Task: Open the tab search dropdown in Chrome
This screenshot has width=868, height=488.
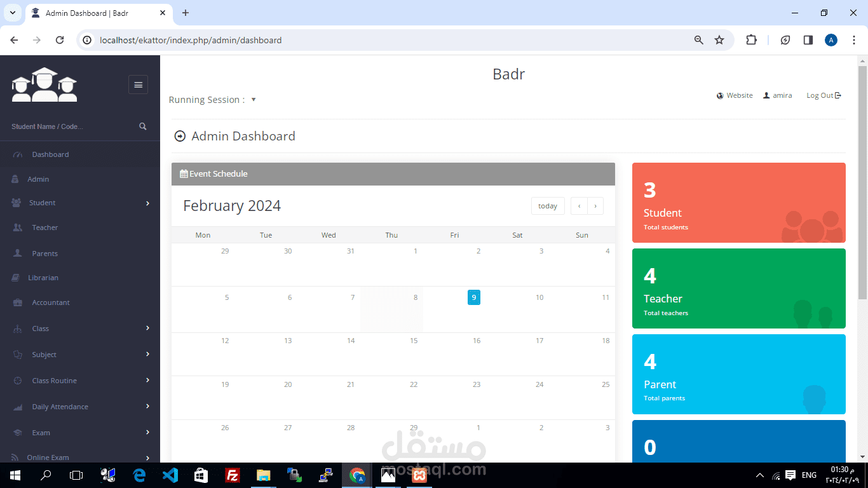Action: pos(12,13)
